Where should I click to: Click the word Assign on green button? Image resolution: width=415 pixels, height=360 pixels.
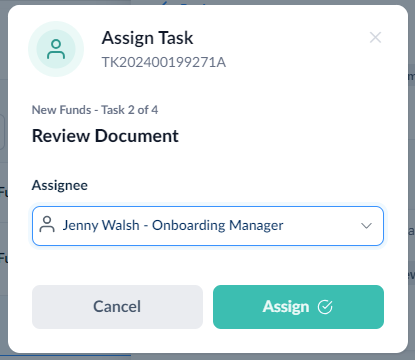[x=286, y=307]
